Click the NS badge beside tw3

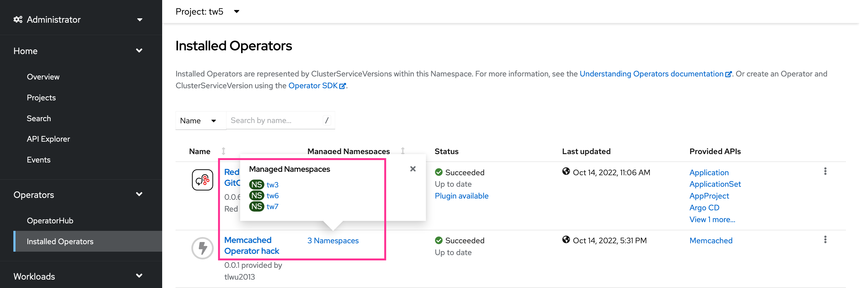pos(256,185)
